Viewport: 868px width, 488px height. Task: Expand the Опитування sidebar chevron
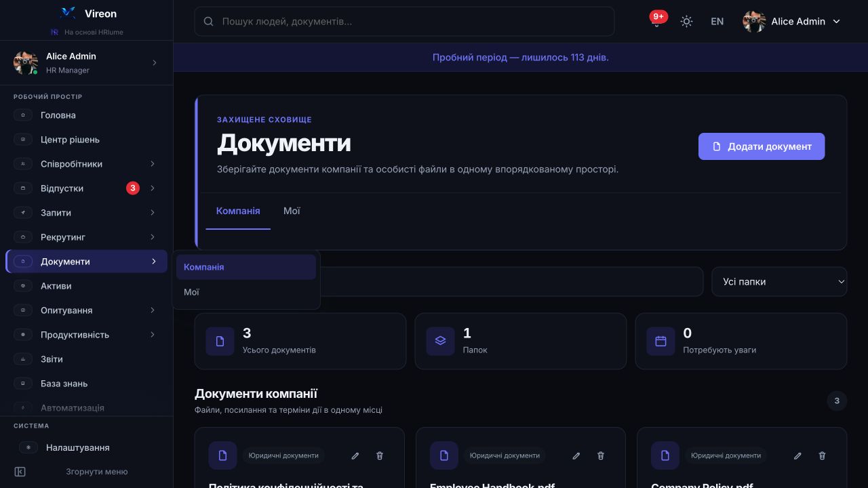point(153,310)
